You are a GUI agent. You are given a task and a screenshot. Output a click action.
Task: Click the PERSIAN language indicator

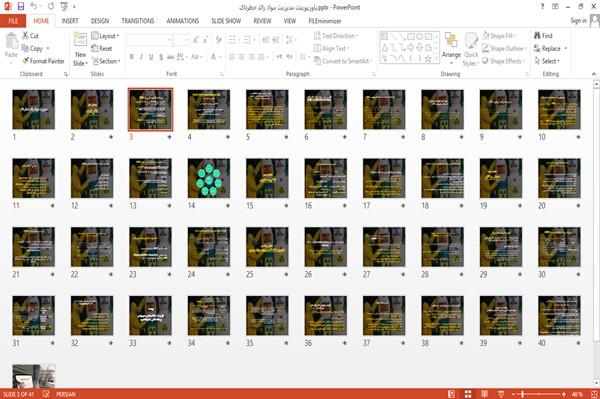66,394
